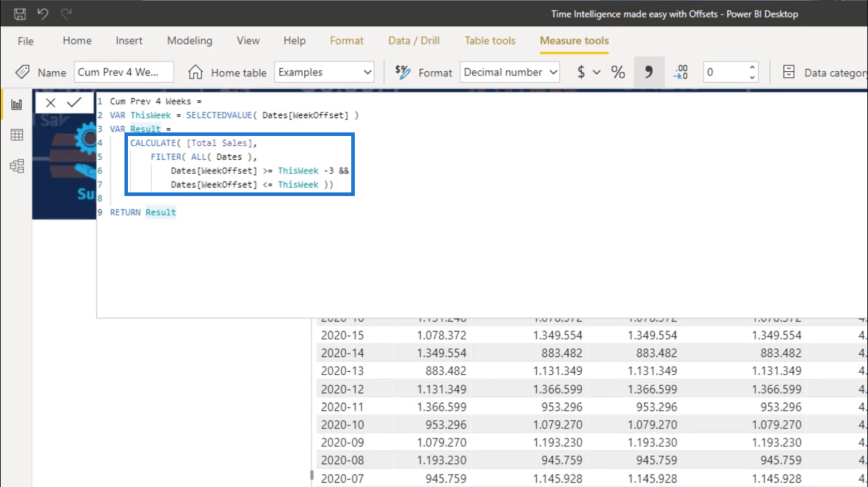Open the Home table Examples dropdown
Image resolution: width=868 pixels, height=487 pixels.
point(324,72)
